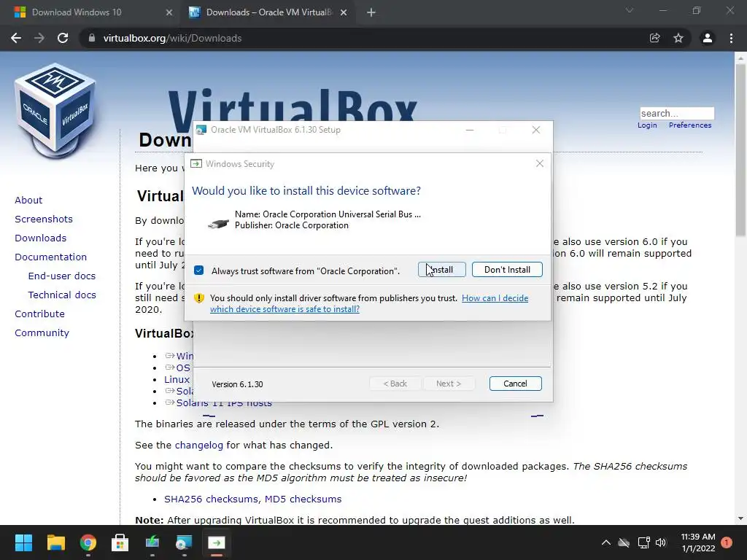Open the SHA256 checksums link
Viewport: 747px width, 560px height.
(x=212, y=499)
